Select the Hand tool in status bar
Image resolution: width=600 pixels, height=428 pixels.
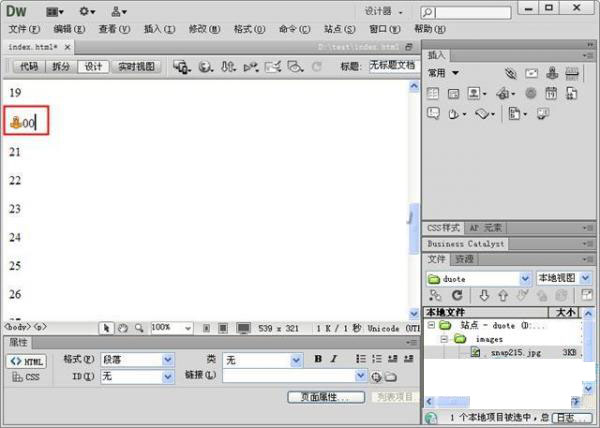coord(122,327)
